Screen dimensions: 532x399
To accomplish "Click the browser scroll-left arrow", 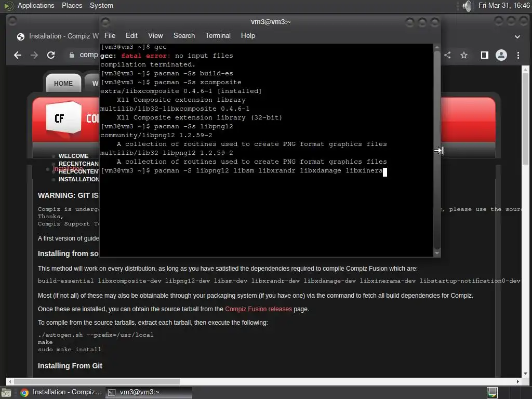I will click(10, 381).
